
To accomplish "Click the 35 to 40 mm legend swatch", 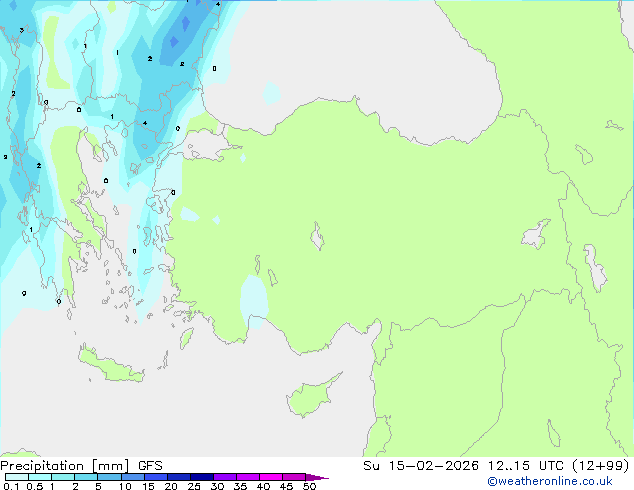I will pos(248,477).
